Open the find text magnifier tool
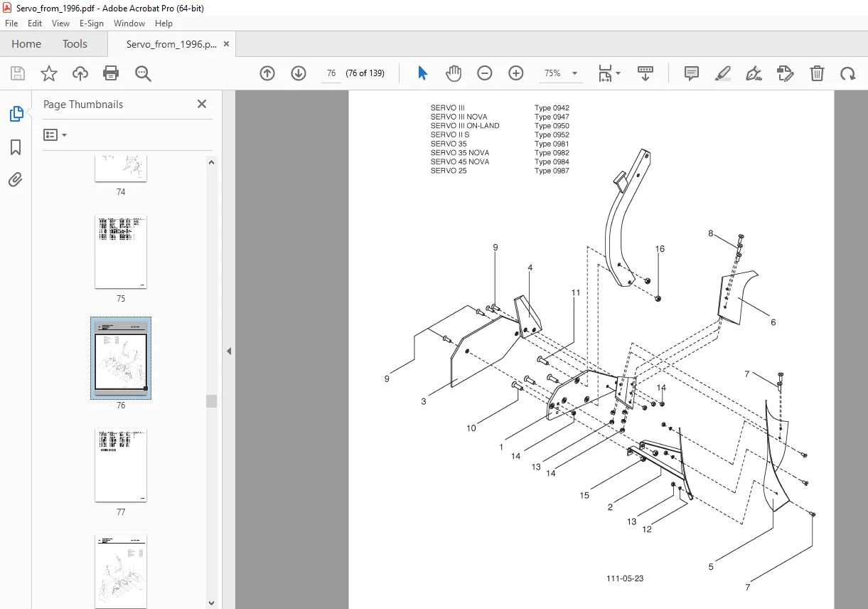This screenshot has width=868, height=609. (x=143, y=73)
